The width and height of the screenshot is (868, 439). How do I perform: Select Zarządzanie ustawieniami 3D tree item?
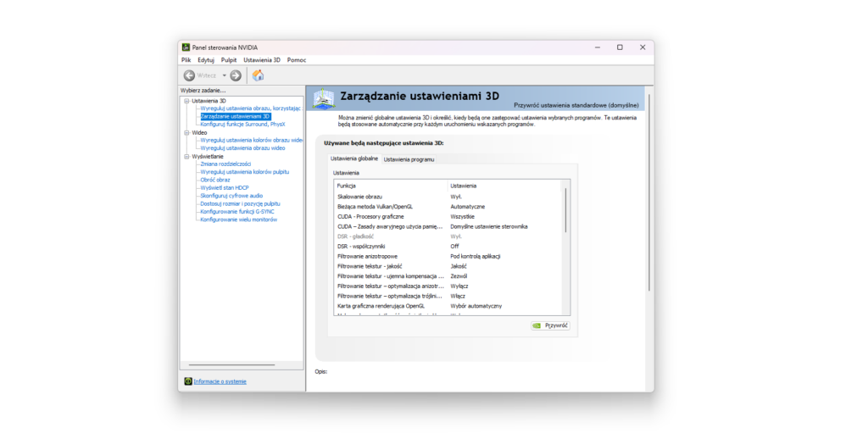point(236,116)
